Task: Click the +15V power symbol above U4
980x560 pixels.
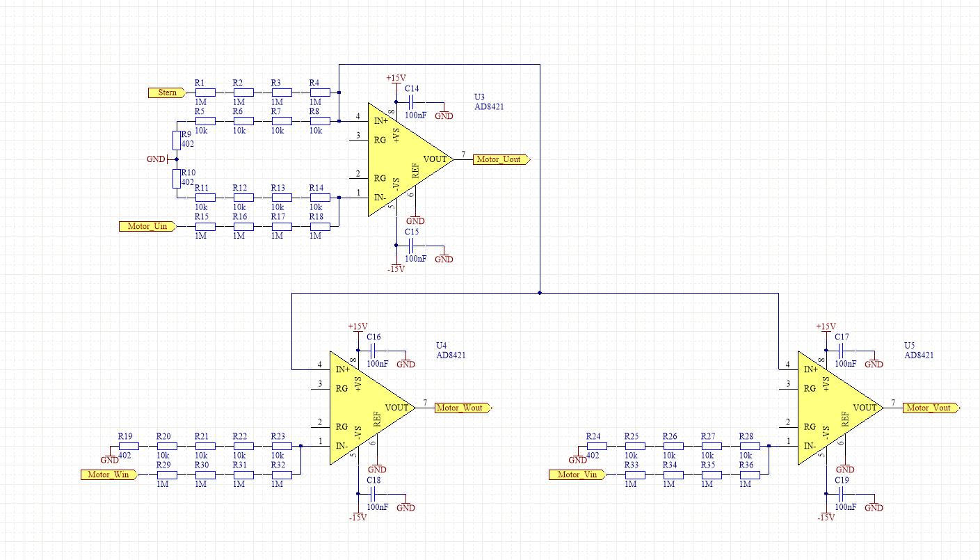Action: (358, 328)
